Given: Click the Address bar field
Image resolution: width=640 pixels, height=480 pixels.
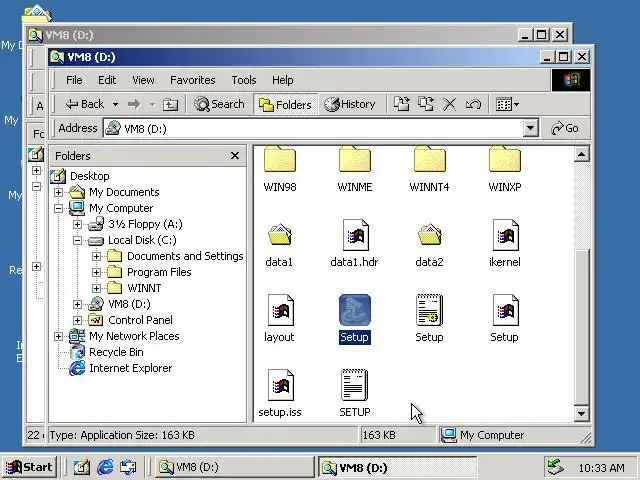Looking at the screenshot, I should 313,129.
